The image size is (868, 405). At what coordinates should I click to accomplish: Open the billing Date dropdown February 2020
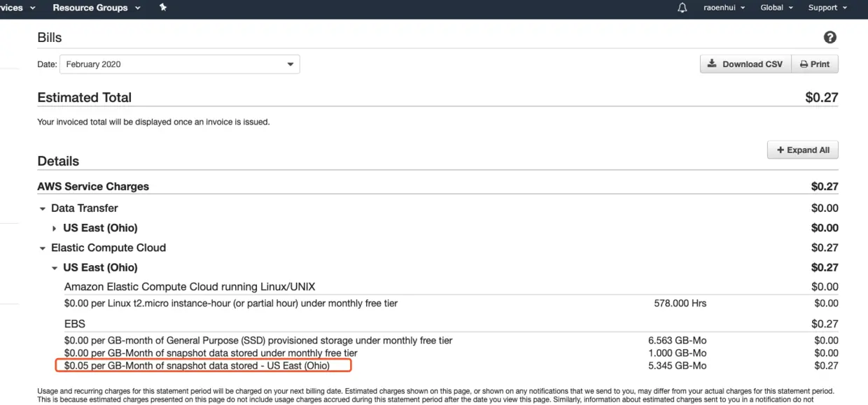pos(180,64)
